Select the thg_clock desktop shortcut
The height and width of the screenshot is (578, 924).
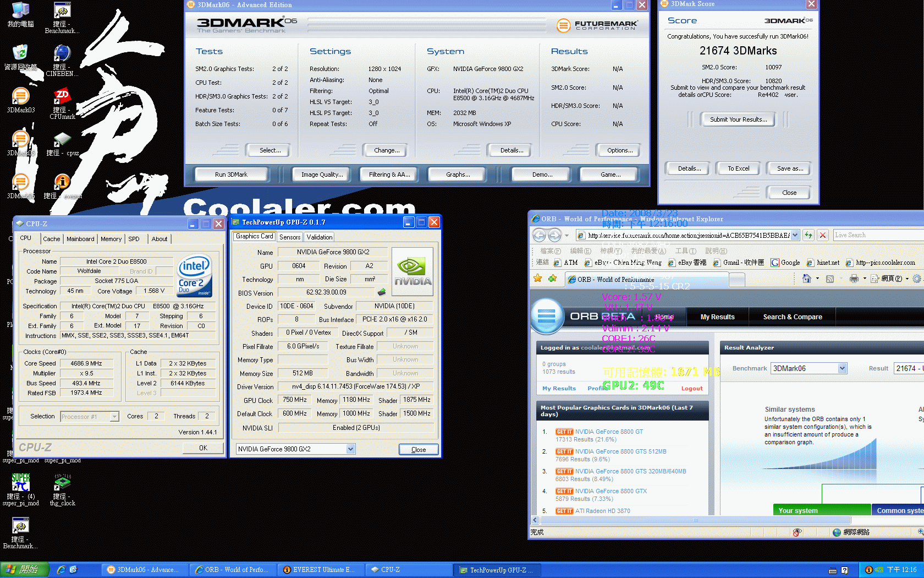62,490
